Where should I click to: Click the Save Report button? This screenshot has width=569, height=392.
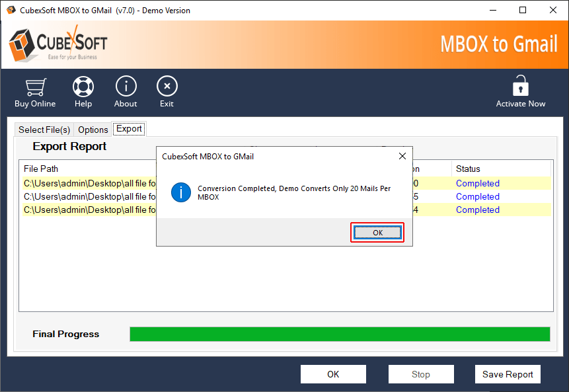pos(508,374)
